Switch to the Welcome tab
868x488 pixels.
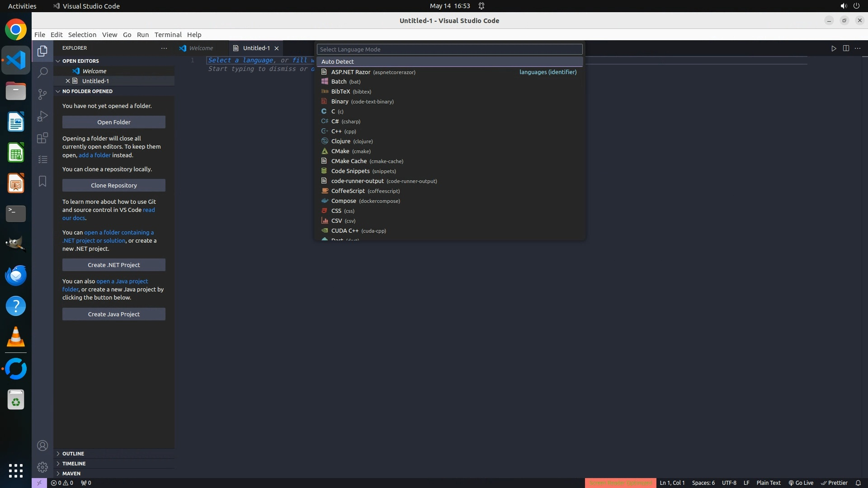point(201,48)
